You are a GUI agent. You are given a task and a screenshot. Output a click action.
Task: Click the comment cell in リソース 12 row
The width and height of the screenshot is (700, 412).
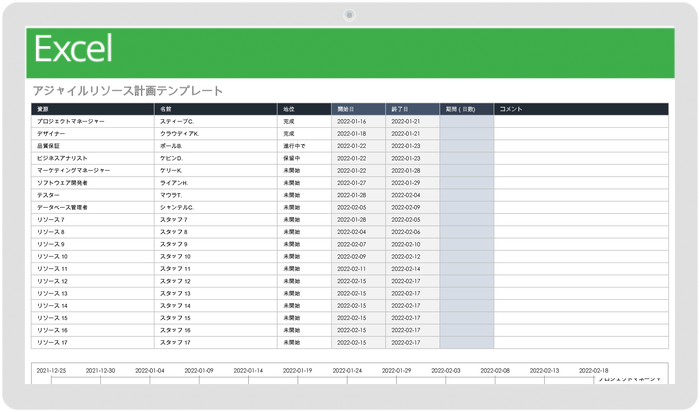(581, 281)
